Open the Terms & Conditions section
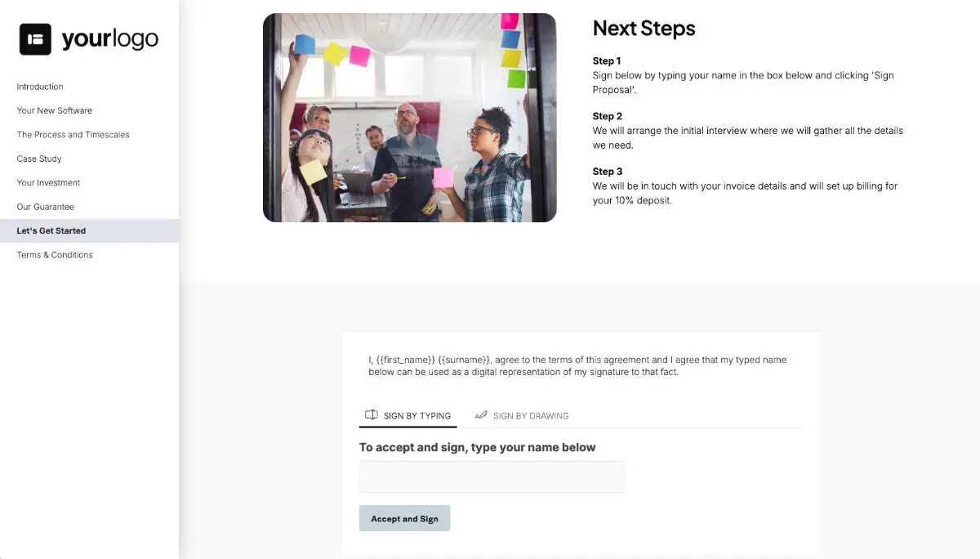Image resolution: width=980 pixels, height=559 pixels. 54,254
